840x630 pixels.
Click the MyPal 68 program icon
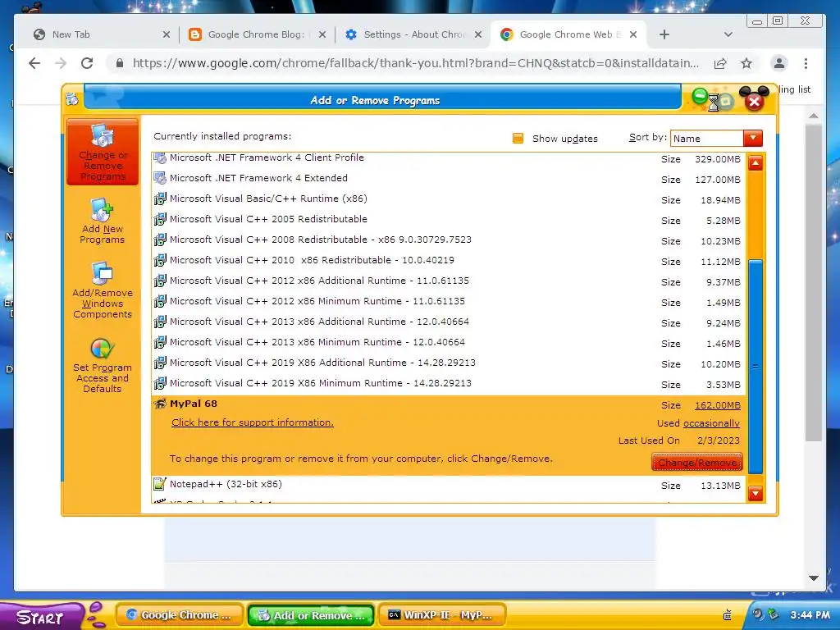point(160,404)
